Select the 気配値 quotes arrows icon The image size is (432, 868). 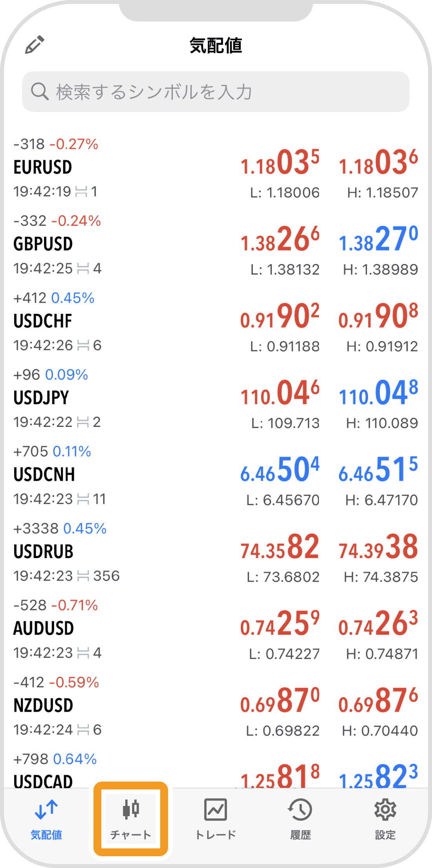point(46,810)
